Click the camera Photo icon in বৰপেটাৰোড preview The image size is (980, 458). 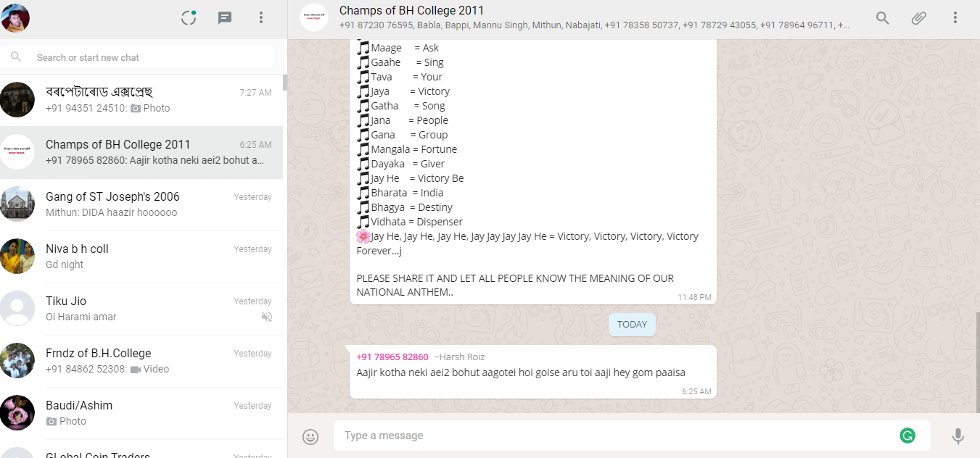[x=136, y=108]
